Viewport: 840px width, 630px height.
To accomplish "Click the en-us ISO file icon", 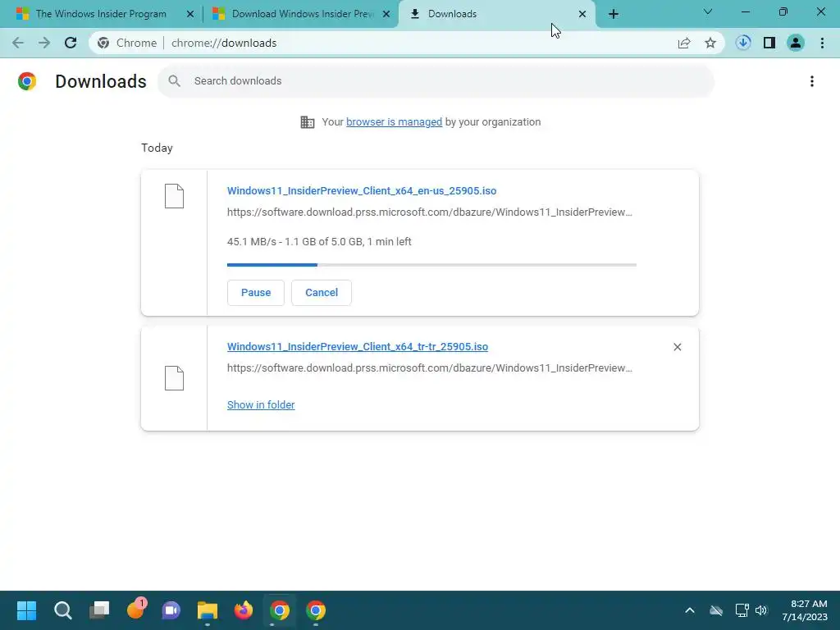I will pyautogui.click(x=174, y=195).
